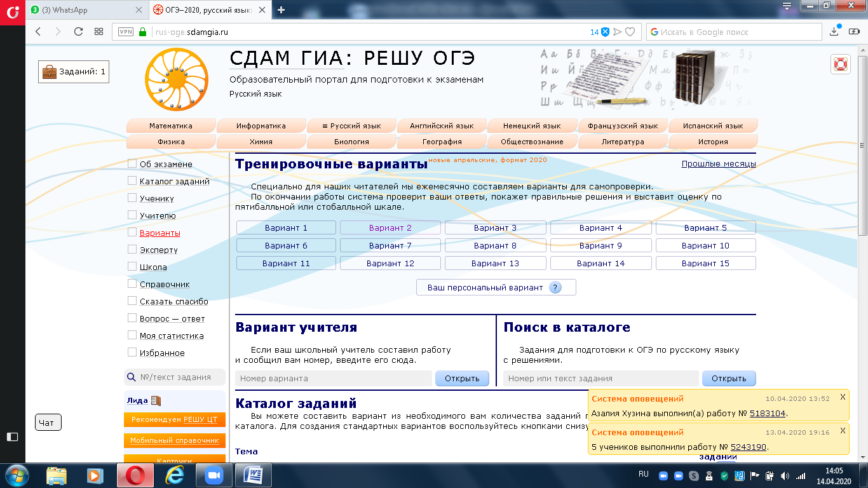Image resolution: width=868 pixels, height=488 pixels.
Task: Expand the ≡ Русский язык subject menu
Action: click(x=351, y=126)
